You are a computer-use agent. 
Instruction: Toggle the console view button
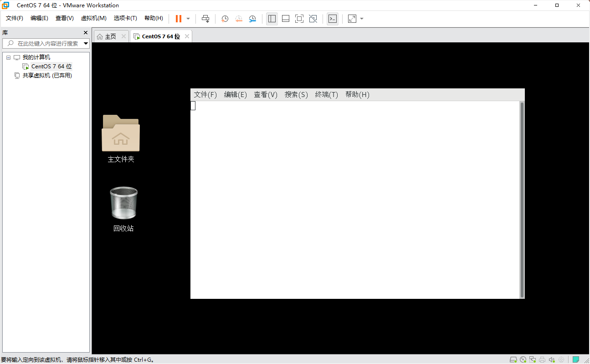click(x=333, y=19)
